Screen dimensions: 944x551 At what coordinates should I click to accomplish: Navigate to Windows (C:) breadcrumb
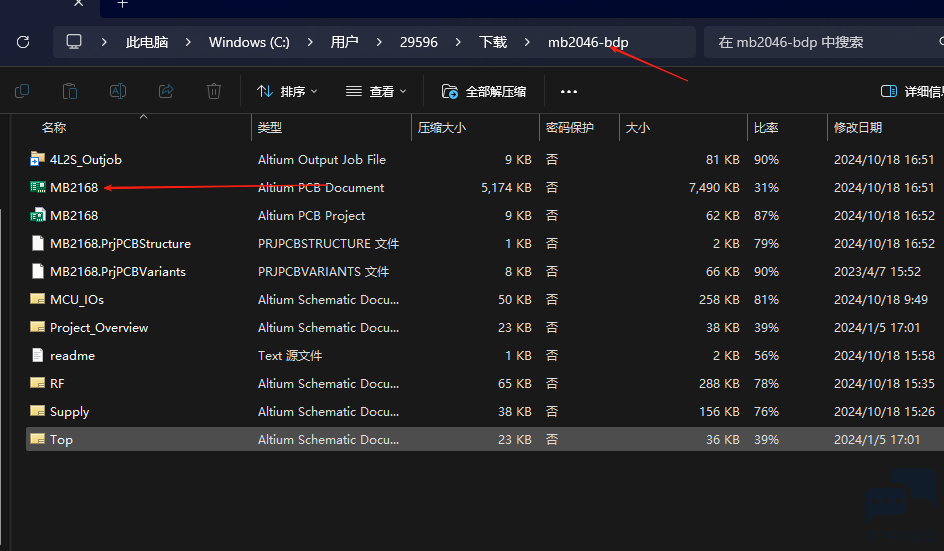point(249,42)
